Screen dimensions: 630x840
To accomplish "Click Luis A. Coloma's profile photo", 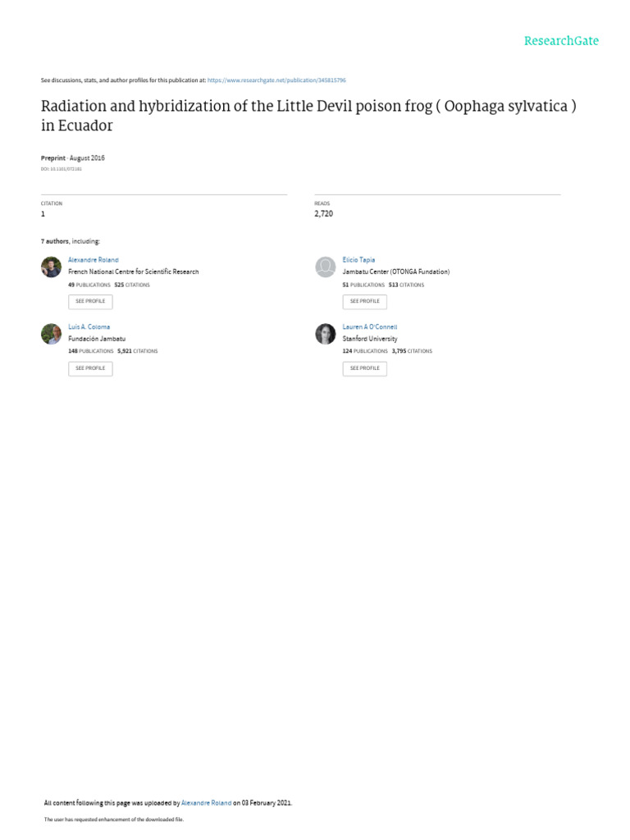I will pyautogui.click(x=51, y=334).
